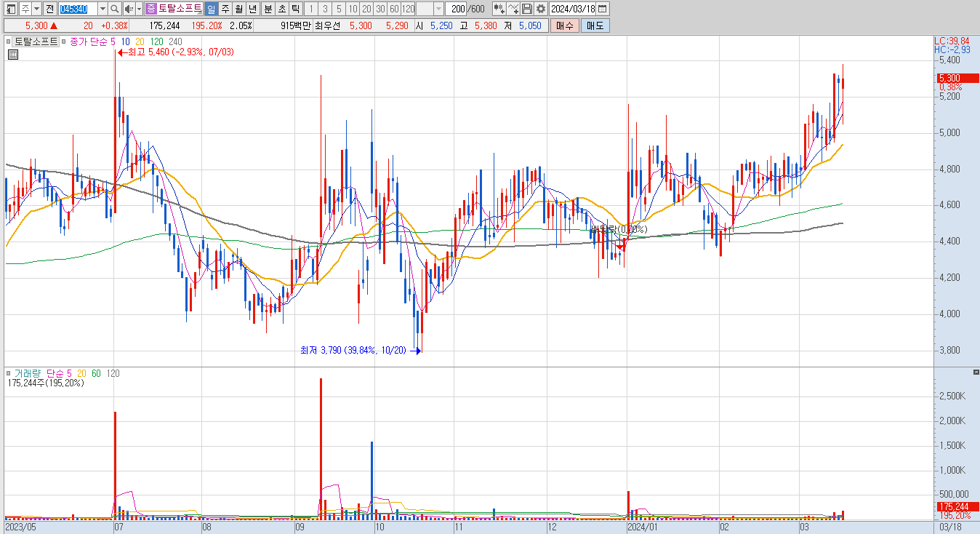The height and width of the screenshot is (534, 980).
Task: Click the 토탈소프트 chart legend label
Action: [x=36, y=41]
